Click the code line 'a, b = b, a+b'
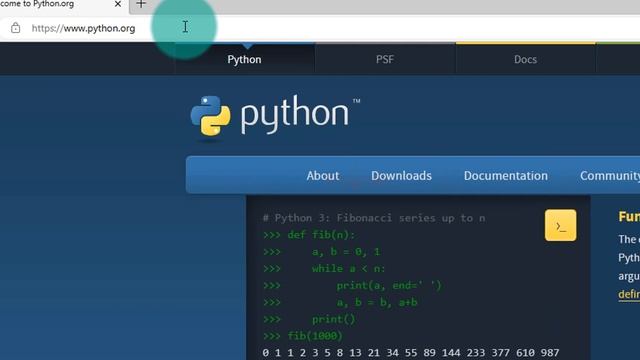640x360 pixels. [377, 302]
